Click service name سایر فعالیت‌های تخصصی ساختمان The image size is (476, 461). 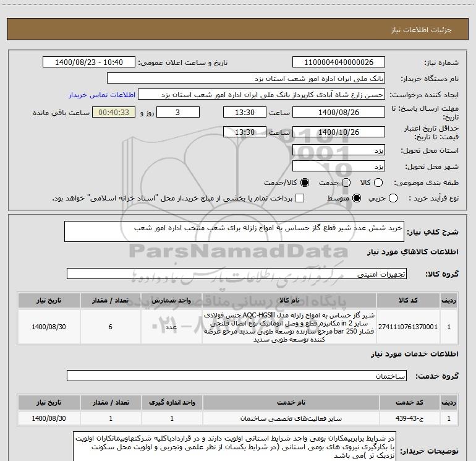pyautogui.click(x=291, y=418)
